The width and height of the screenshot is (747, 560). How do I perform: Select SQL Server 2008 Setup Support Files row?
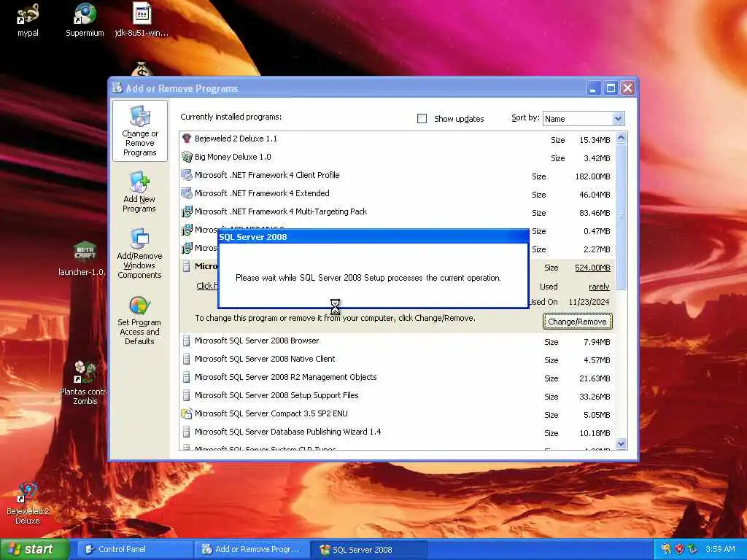(x=398, y=396)
